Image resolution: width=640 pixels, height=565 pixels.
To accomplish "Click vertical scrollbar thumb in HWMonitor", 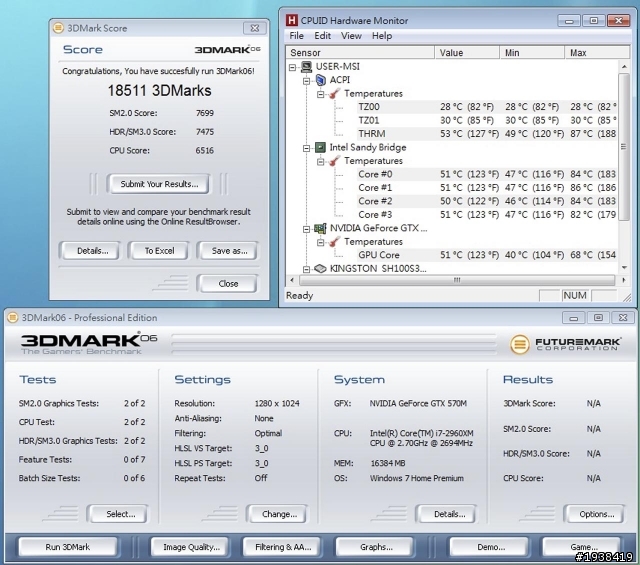I will coord(624,147).
